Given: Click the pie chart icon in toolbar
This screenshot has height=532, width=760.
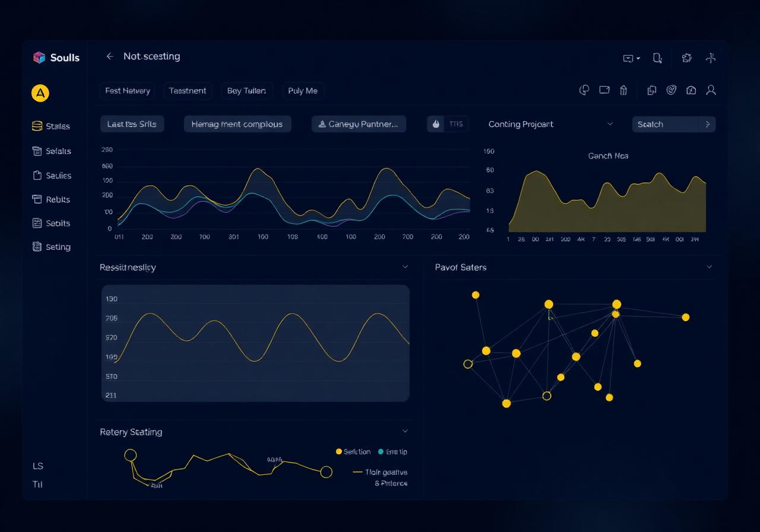Looking at the screenshot, I should coord(584,90).
